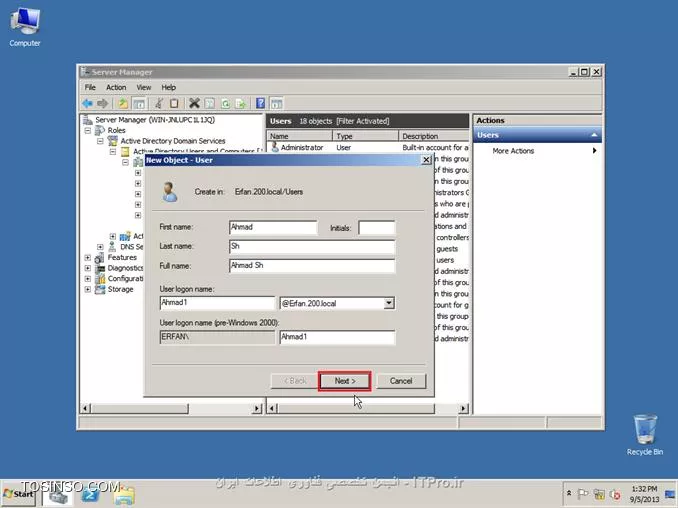The image size is (678, 508).
Task: Click the First name field containing Ahmad
Action: pyautogui.click(x=273, y=227)
